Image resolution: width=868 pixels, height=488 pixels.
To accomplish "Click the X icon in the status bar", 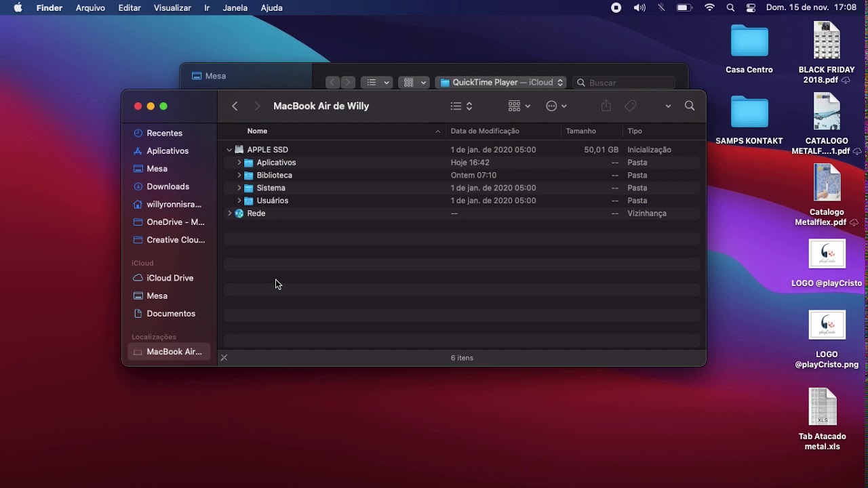I will pos(224,358).
